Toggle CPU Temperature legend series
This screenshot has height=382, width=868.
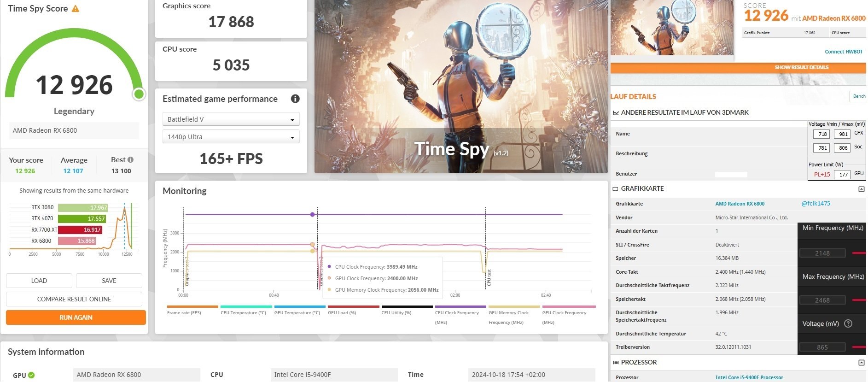(246, 310)
